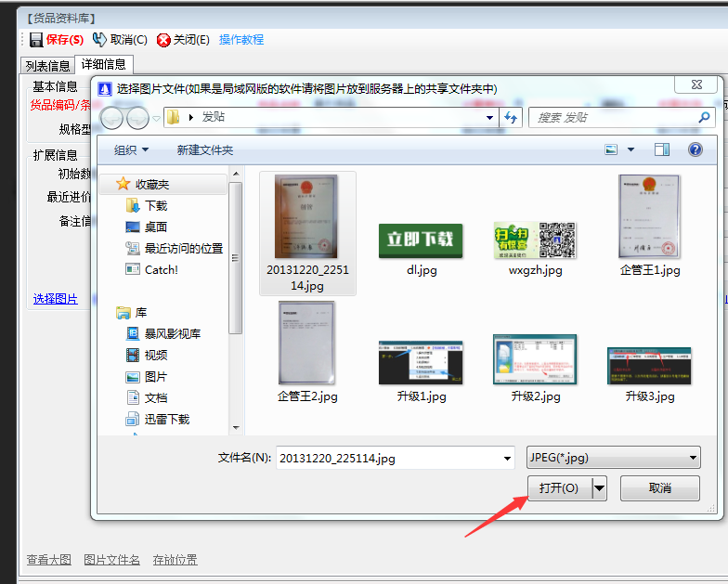Image resolution: width=728 pixels, height=584 pixels.
Task: Open the view mode dropdown arrow
Action: (631, 149)
